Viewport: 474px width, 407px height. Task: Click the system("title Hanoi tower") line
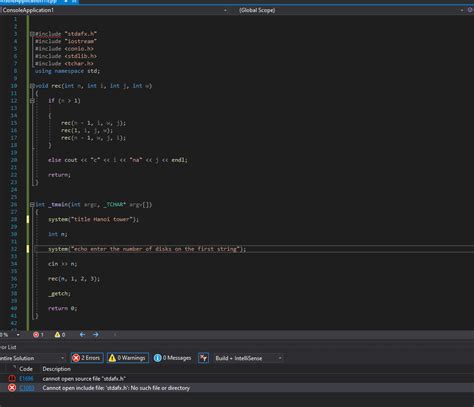tap(93, 219)
